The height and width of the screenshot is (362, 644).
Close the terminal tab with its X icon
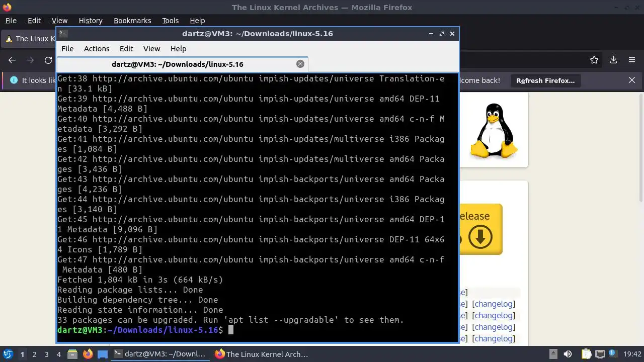(300, 64)
